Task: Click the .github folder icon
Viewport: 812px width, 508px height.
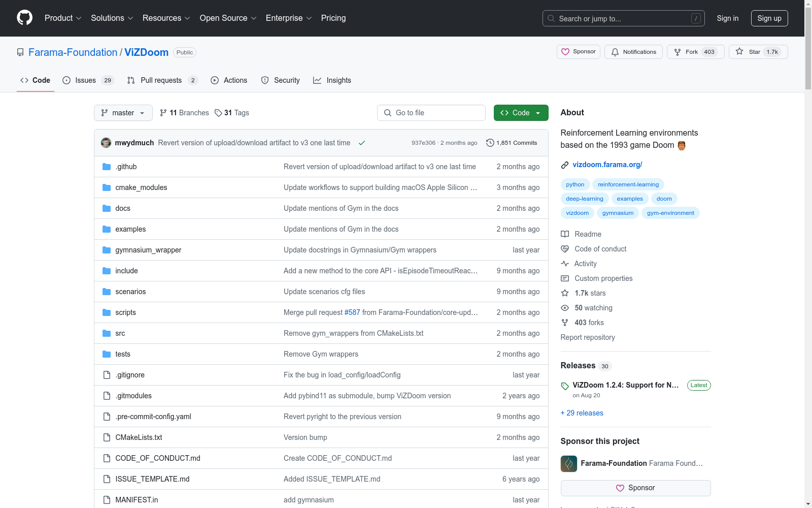Action: 107,167
